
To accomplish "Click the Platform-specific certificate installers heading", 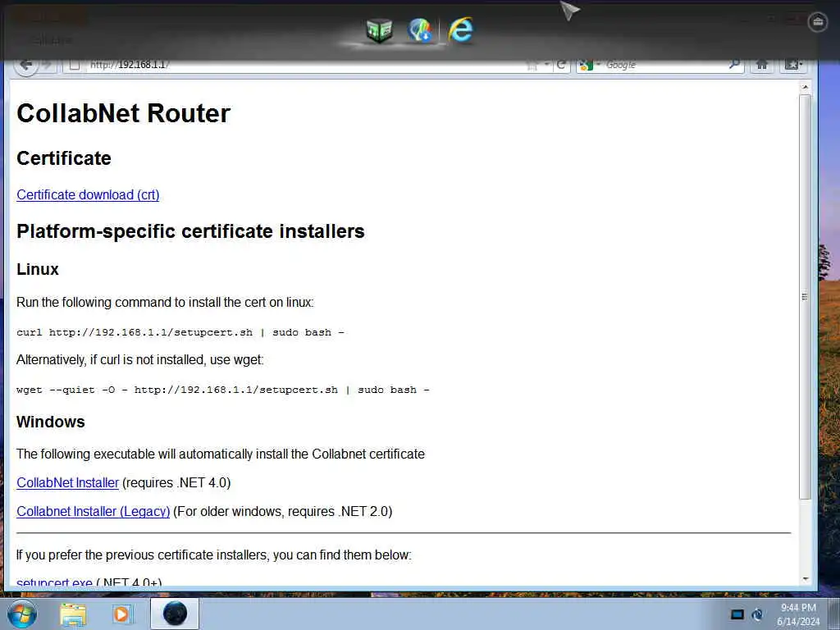I will [190, 231].
